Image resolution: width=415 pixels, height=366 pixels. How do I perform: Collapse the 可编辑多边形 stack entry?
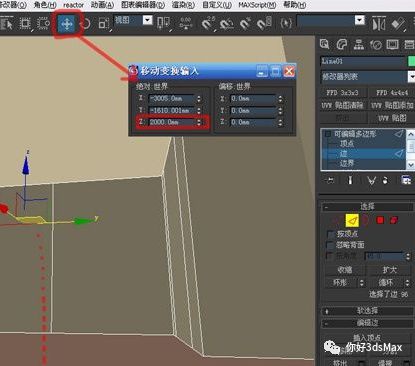pyautogui.click(x=328, y=134)
